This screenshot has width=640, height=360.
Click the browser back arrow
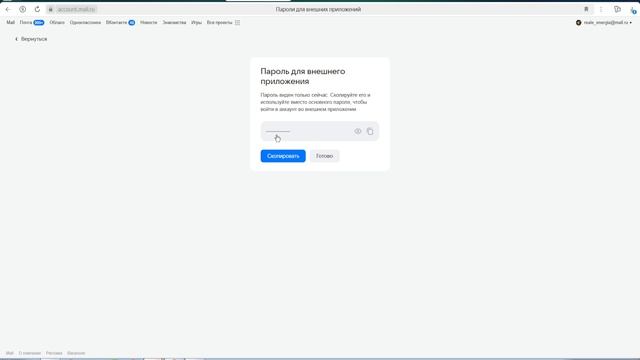click(8, 9)
